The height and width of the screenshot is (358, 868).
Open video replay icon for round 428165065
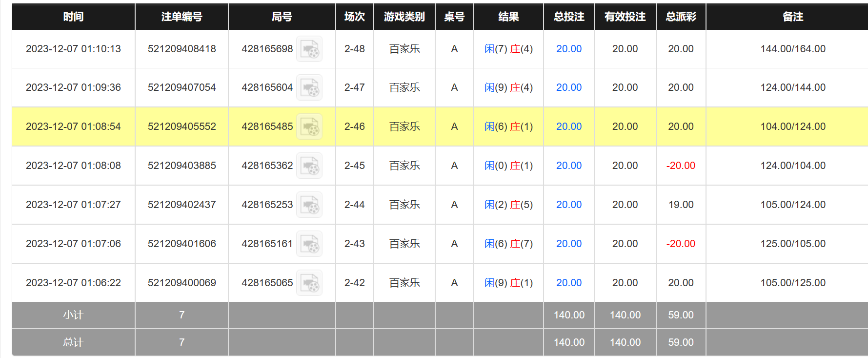point(309,283)
